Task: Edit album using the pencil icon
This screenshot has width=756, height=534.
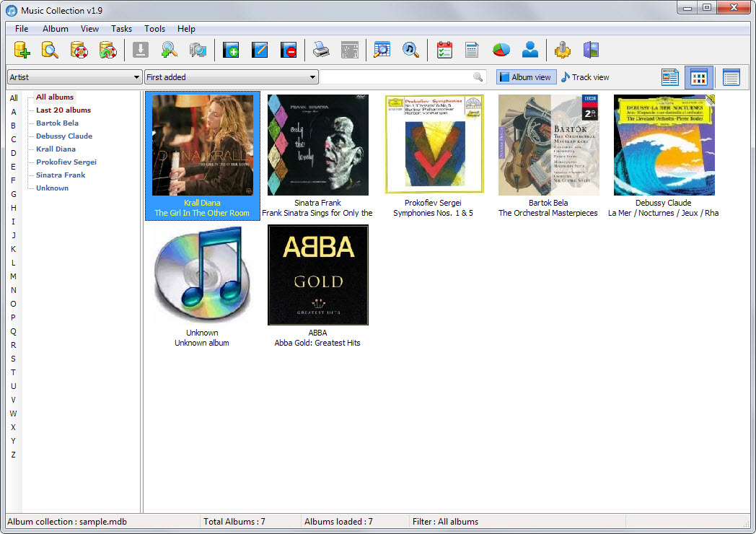Action: [x=260, y=50]
